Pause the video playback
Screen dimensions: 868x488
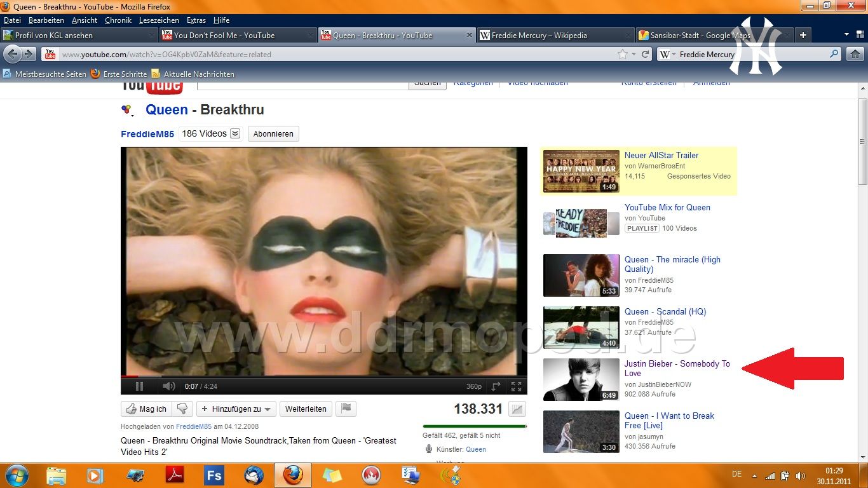[139, 386]
